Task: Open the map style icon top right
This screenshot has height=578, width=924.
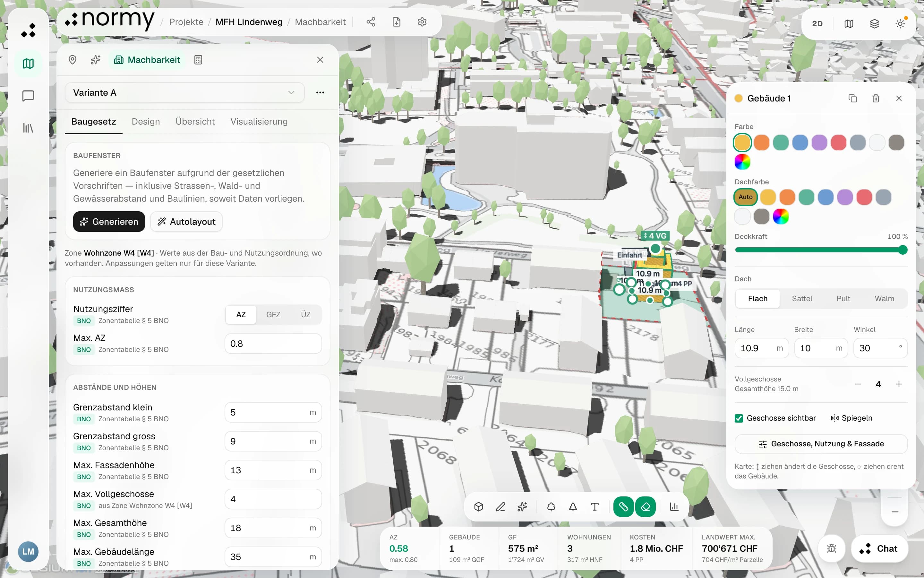Action: 848,24
